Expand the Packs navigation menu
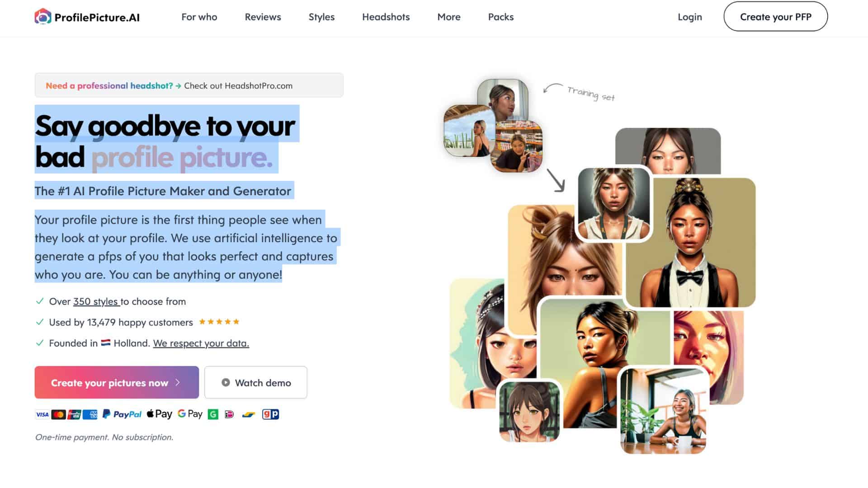The height and width of the screenshot is (488, 868). (x=501, y=17)
